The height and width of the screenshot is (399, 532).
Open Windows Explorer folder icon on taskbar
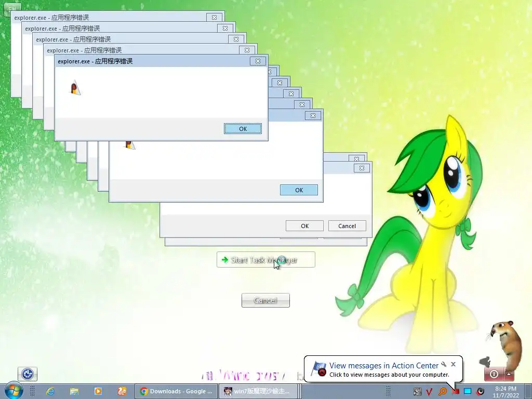(74, 391)
